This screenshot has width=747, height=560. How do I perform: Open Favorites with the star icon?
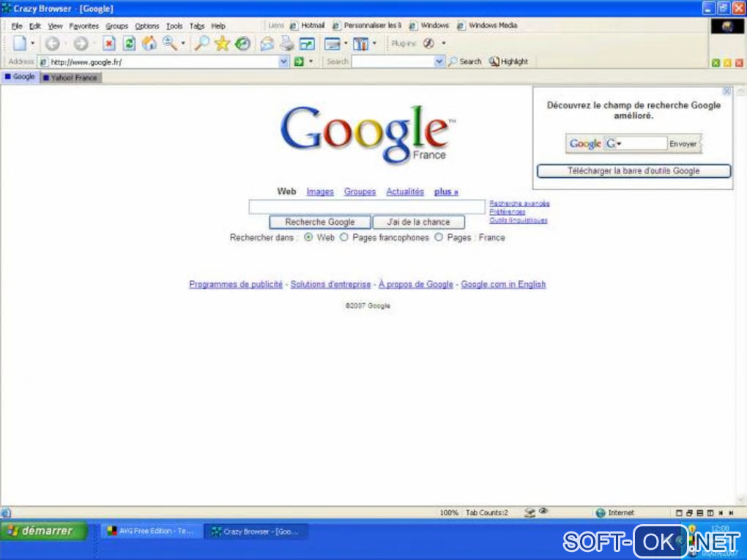(x=222, y=43)
